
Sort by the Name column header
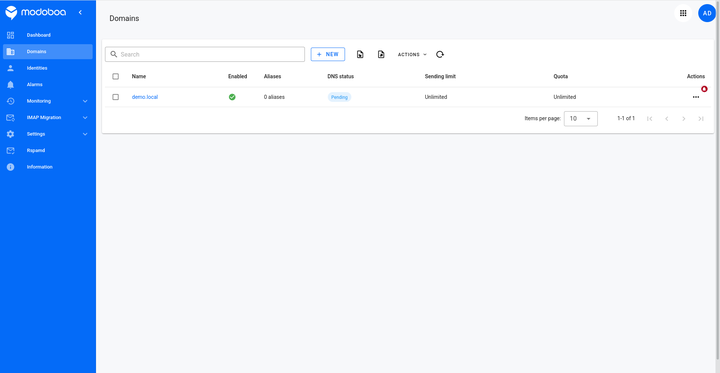(x=139, y=76)
